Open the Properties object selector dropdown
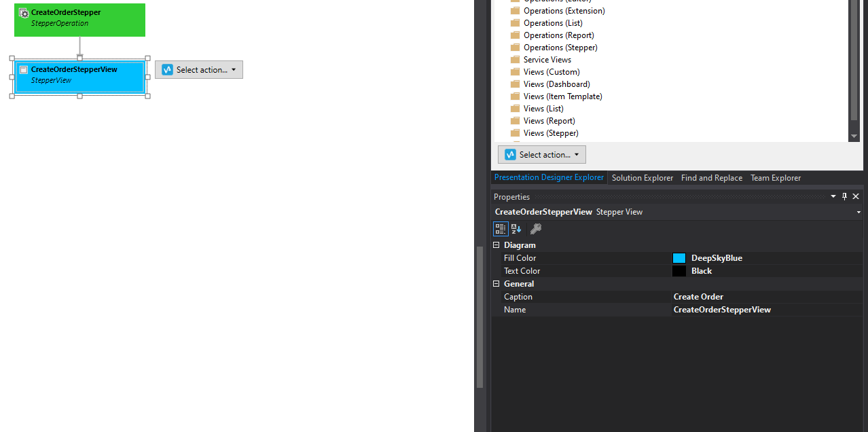Image resolution: width=868 pixels, height=432 pixels. pyautogui.click(x=858, y=212)
